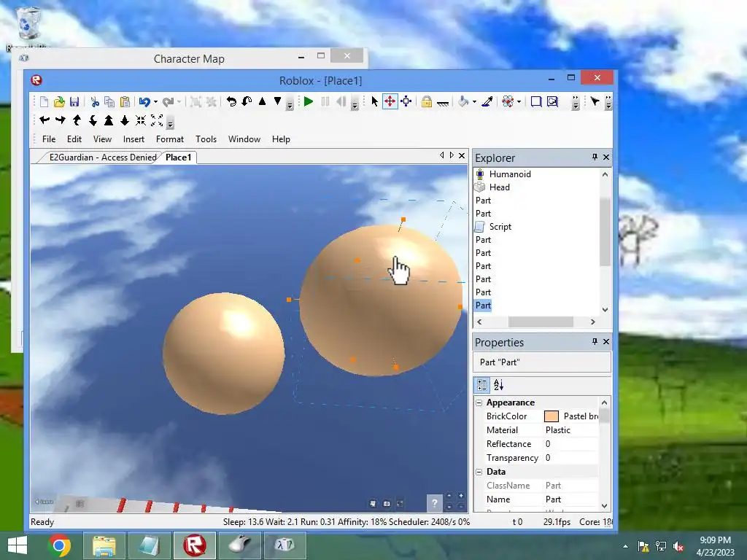Open the File menu
The width and height of the screenshot is (747, 560).
[49, 139]
